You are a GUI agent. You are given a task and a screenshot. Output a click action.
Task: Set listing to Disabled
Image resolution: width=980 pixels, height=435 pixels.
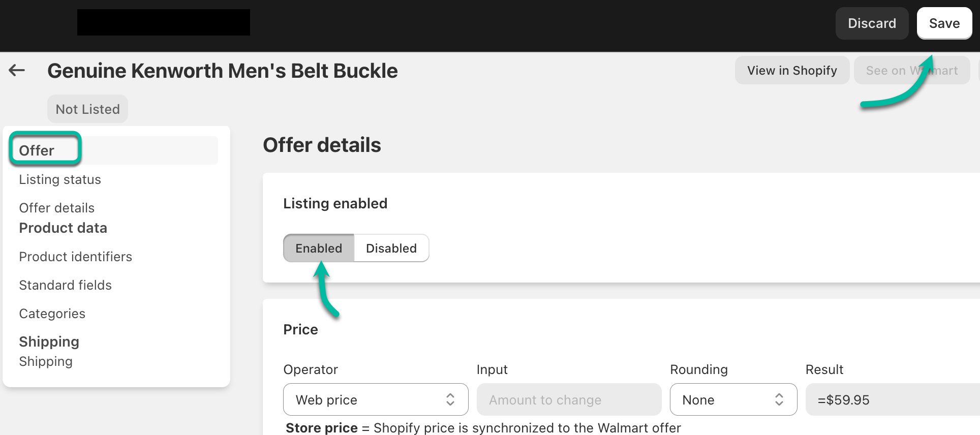pyautogui.click(x=391, y=248)
